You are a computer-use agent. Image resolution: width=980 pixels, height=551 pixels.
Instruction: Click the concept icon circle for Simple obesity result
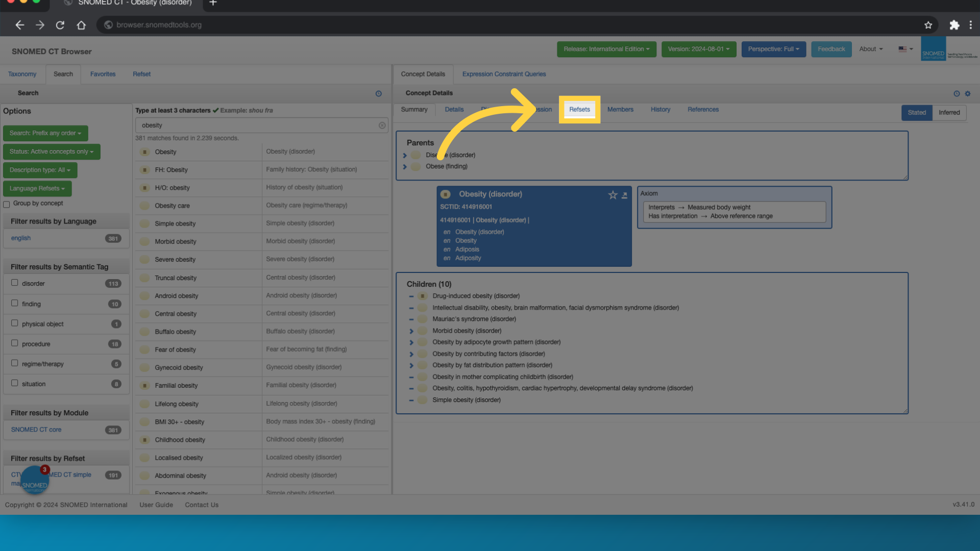[x=145, y=223]
